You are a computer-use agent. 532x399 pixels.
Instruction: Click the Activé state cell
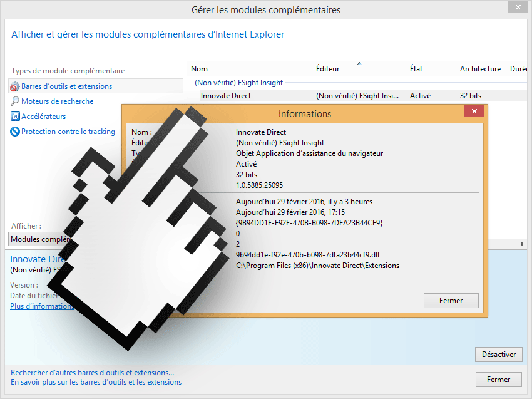tap(420, 96)
